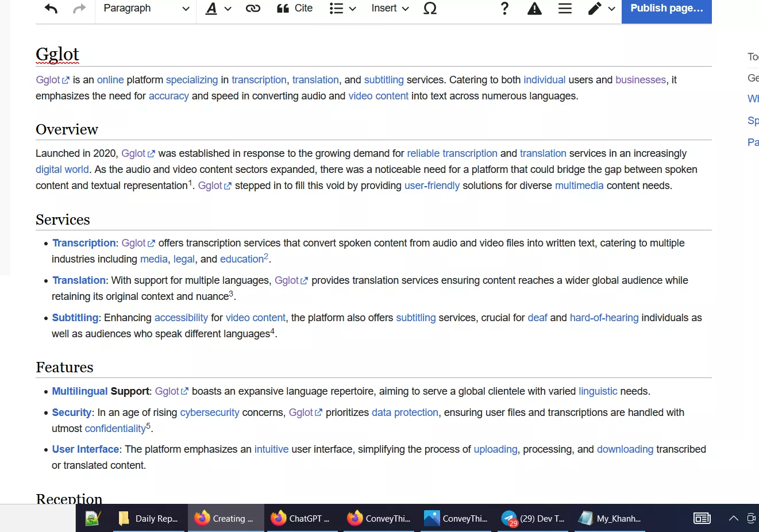Click the 'hard-of-hearing' link

point(604,318)
